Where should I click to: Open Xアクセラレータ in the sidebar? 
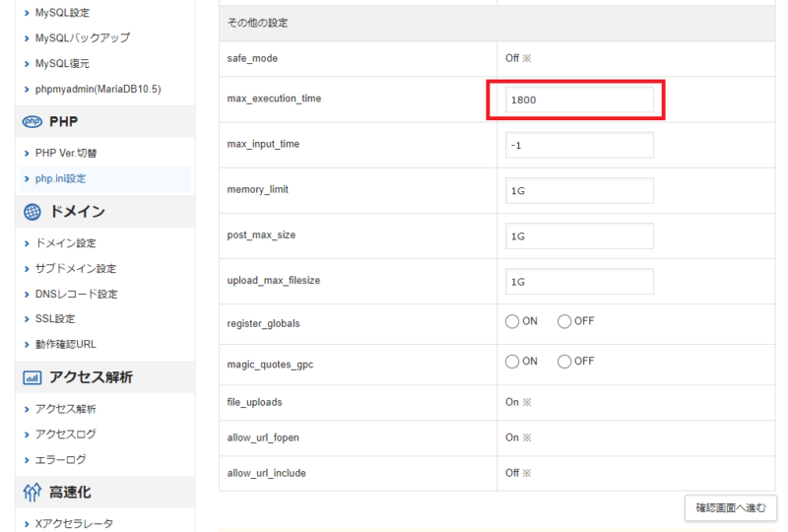point(74,524)
